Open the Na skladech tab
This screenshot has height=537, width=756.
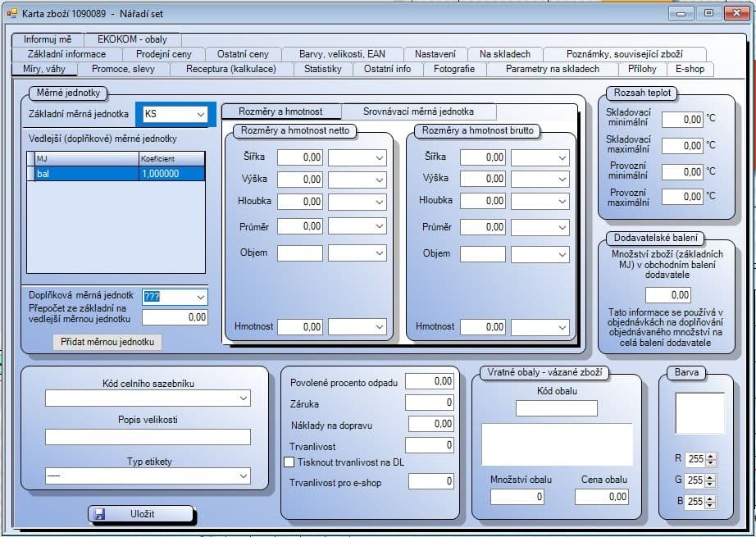point(505,54)
